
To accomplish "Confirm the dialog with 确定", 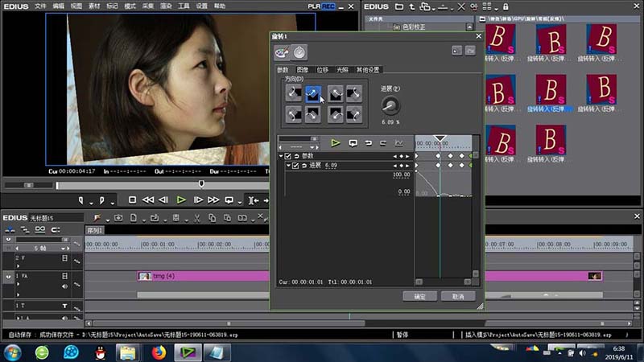I will coord(419,296).
